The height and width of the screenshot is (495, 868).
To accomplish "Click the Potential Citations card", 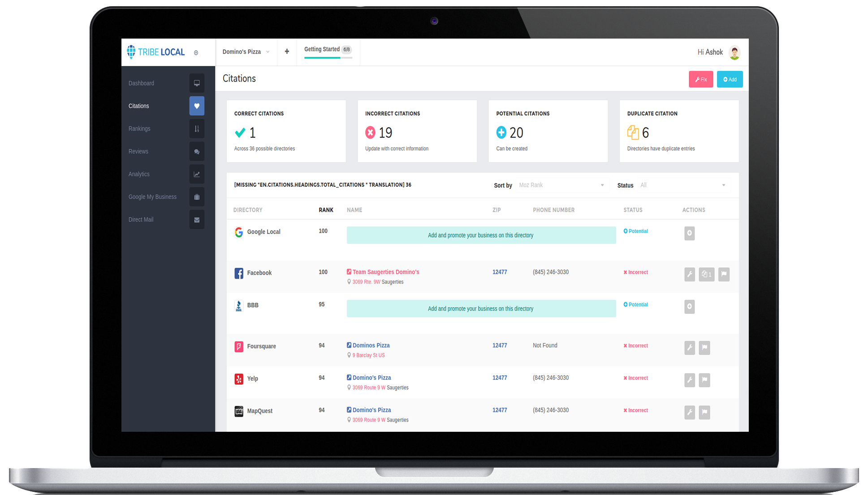I will (548, 131).
